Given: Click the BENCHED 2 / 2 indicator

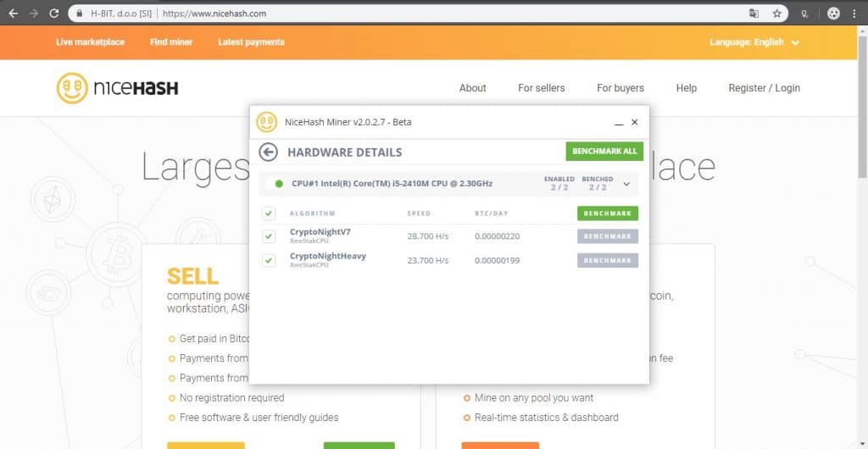Looking at the screenshot, I should click(x=598, y=184).
